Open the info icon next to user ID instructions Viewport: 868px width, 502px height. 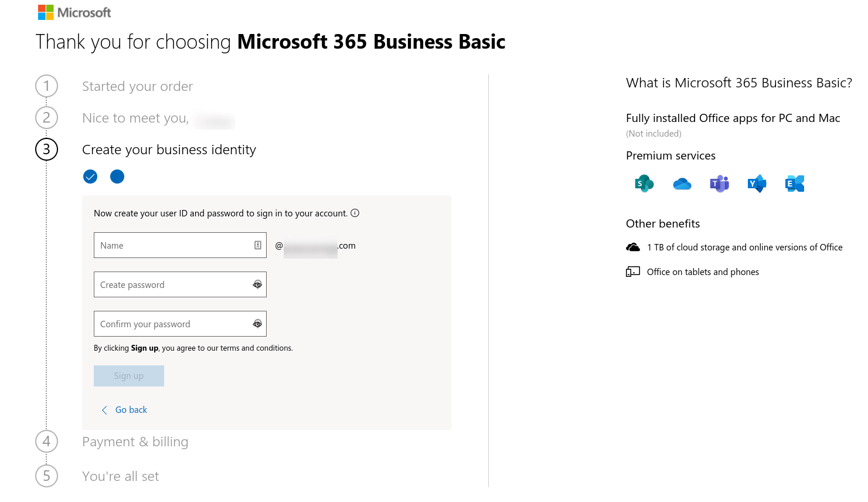click(x=355, y=213)
